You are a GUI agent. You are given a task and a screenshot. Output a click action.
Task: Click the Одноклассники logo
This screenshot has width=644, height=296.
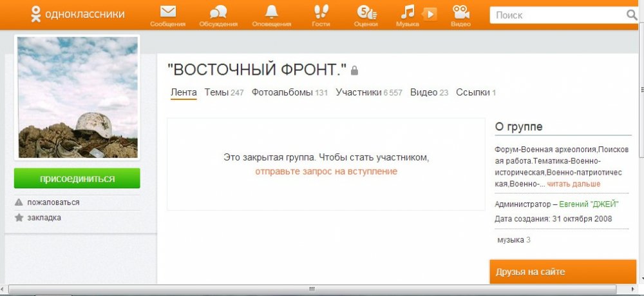pyautogui.click(x=78, y=14)
